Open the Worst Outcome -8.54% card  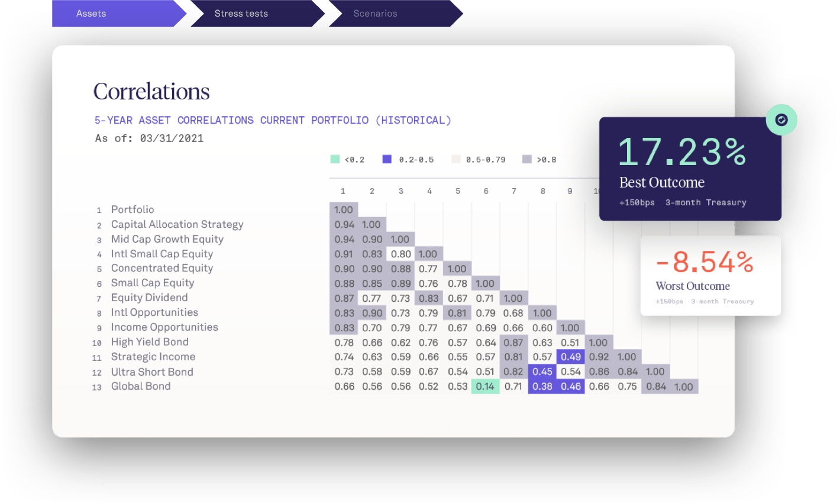click(x=710, y=276)
